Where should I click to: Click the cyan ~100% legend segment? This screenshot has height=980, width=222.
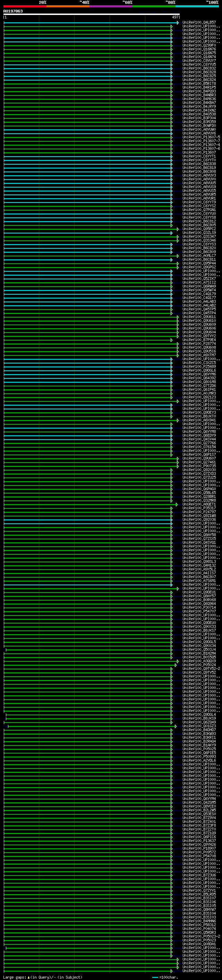tap(197, 6)
